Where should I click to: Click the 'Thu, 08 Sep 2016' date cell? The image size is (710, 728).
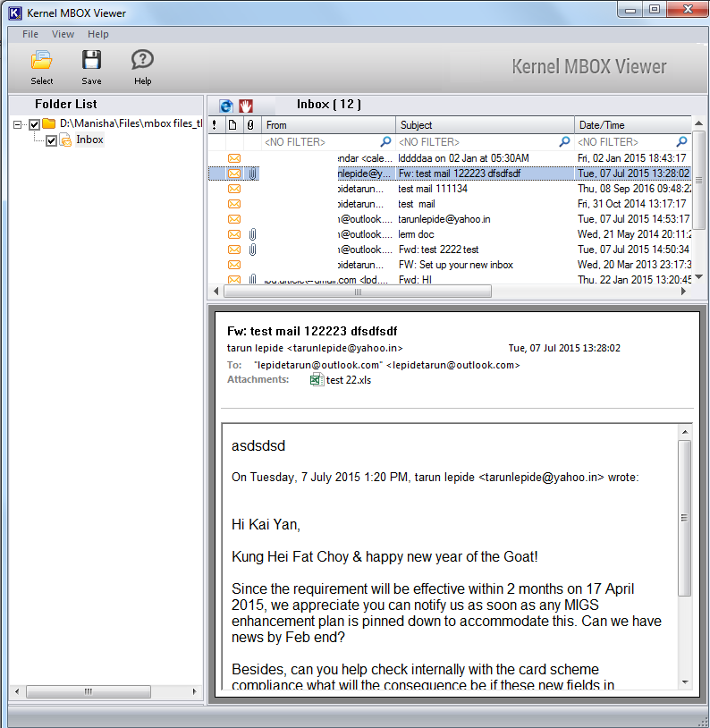(x=633, y=189)
